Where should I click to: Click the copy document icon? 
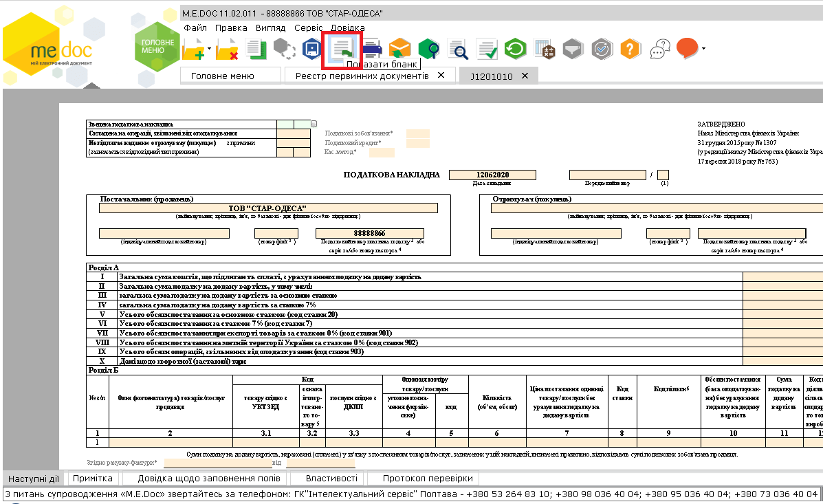pyautogui.click(x=256, y=50)
